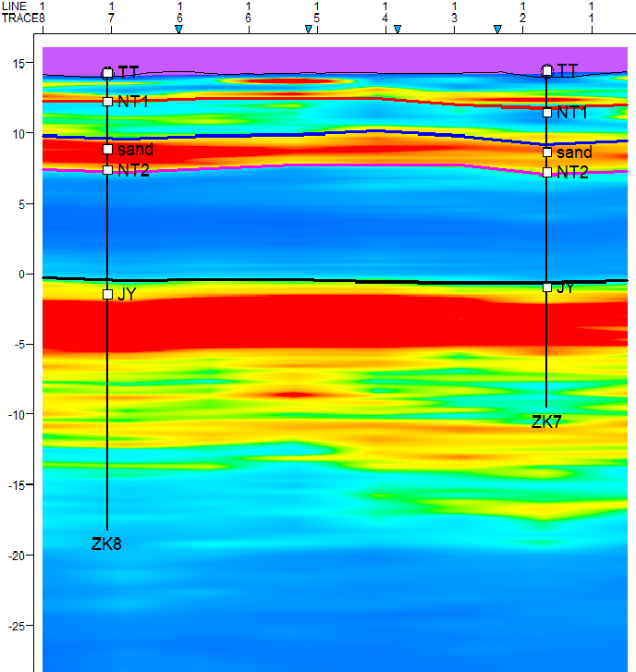Click the TT marker on well ZK8

[x=107, y=73]
